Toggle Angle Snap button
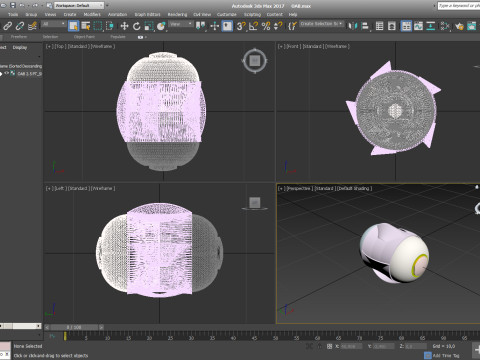Viewport: 480px width, 360px height. click(x=253, y=26)
